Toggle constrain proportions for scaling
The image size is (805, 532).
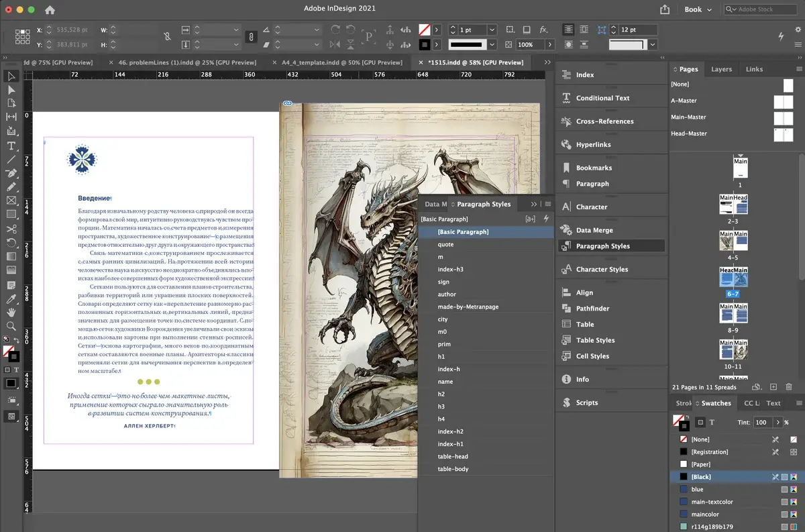point(250,37)
